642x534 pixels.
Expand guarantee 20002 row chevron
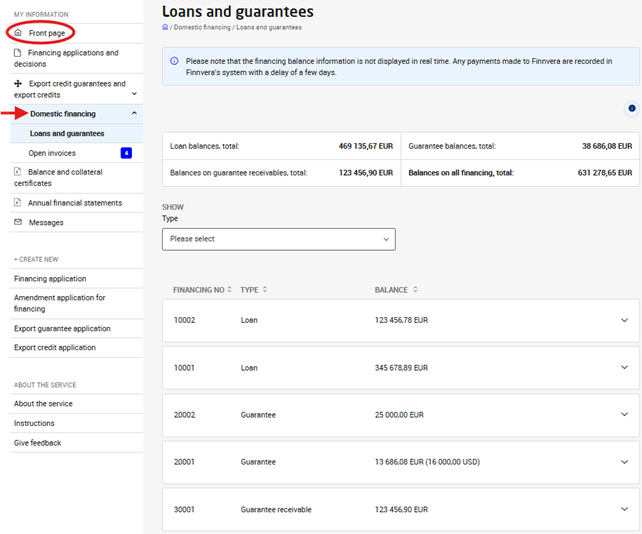(624, 414)
